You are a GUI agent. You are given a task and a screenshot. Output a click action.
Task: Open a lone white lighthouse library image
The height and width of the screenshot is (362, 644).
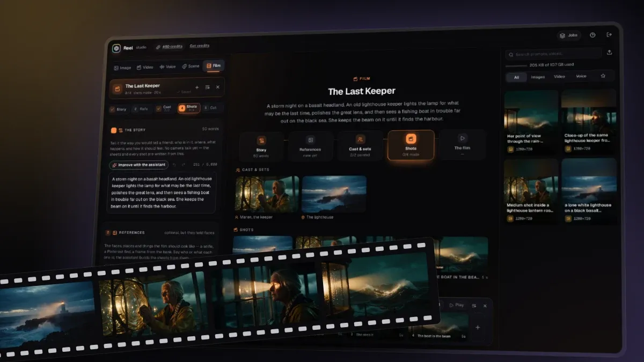tap(589, 190)
